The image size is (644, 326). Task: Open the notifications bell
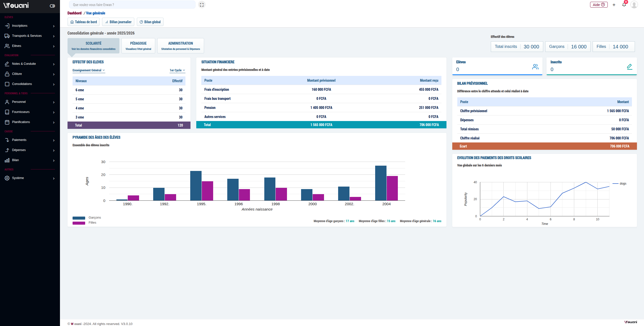point(624,5)
